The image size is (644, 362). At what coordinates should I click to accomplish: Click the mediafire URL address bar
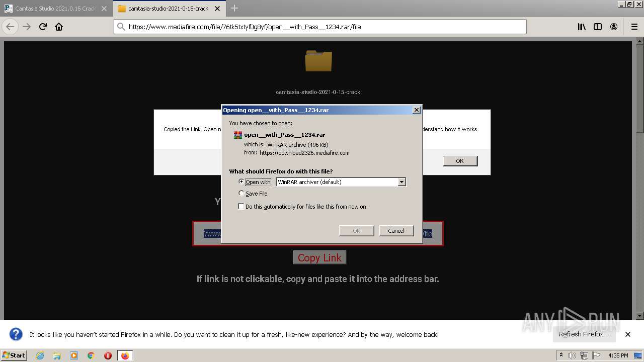320,27
